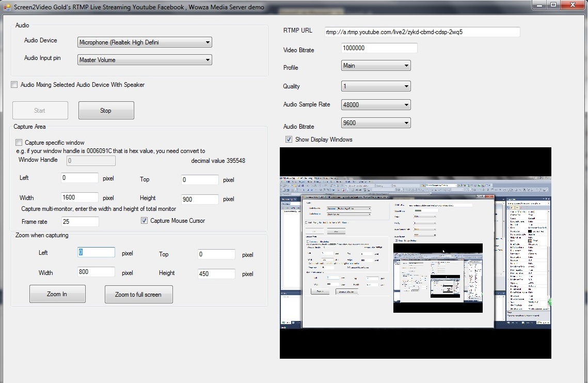The height and width of the screenshot is (383, 588).
Task: Click the Zoom to full screen button
Action: click(138, 295)
